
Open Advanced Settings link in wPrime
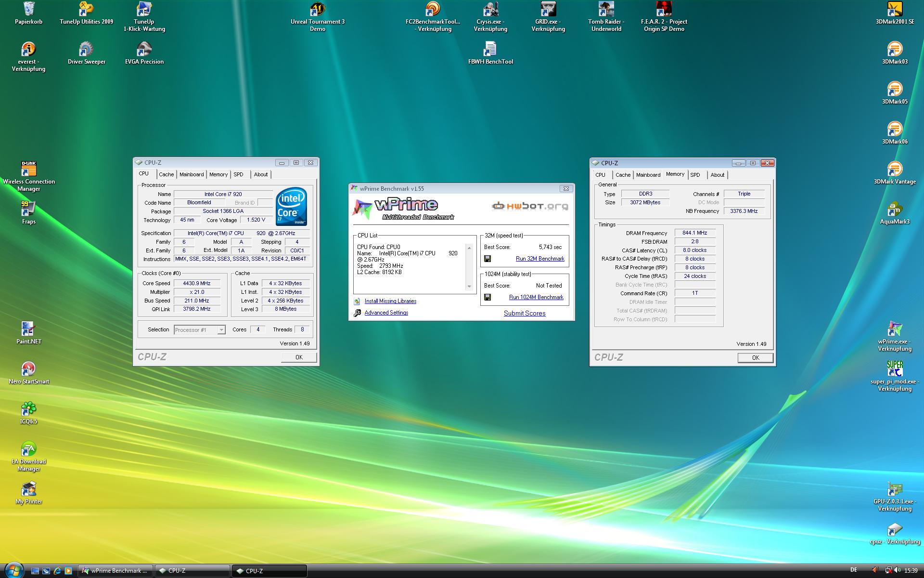(x=386, y=313)
